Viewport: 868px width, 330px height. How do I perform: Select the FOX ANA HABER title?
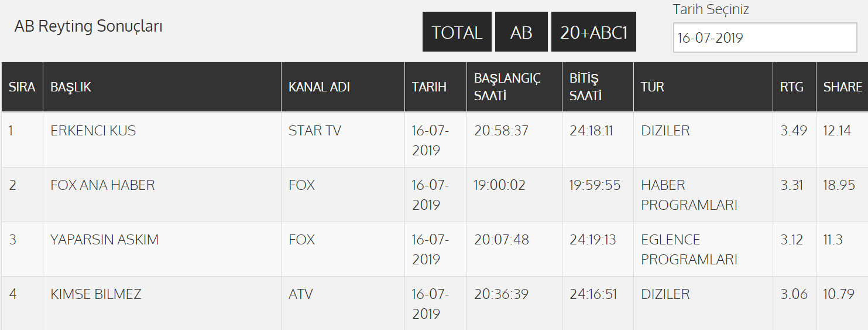[102, 185]
